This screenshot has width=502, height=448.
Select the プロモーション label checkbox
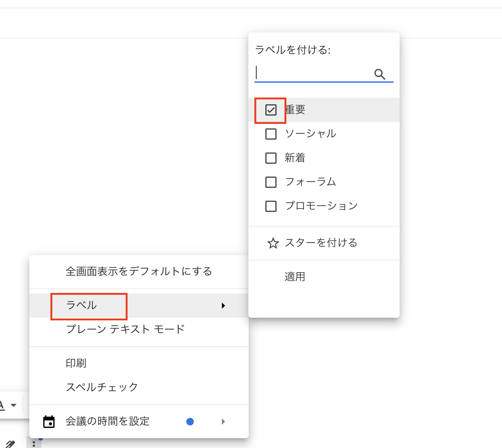click(x=271, y=206)
